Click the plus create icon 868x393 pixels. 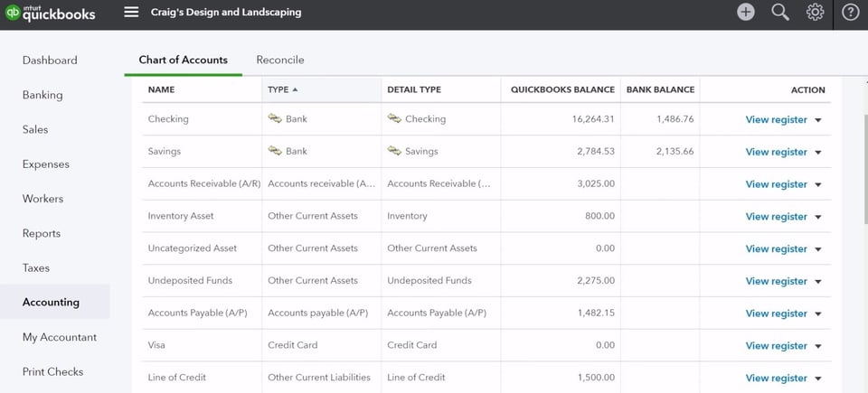coord(746,12)
